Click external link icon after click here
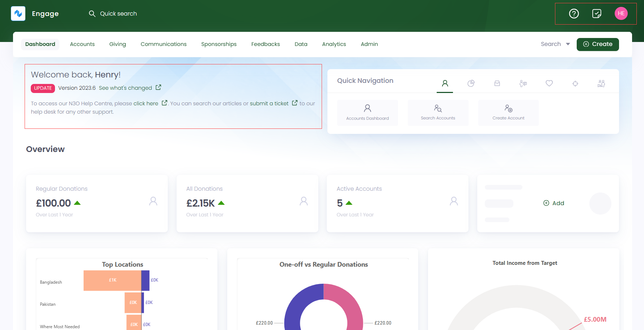The image size is (644, 330). coord(164,103)
